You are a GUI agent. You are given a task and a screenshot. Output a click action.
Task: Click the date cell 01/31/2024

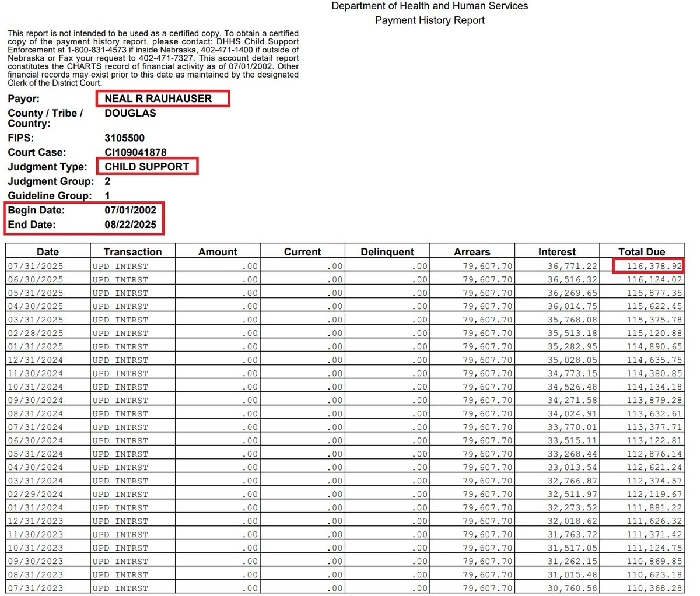click(36, 507)
